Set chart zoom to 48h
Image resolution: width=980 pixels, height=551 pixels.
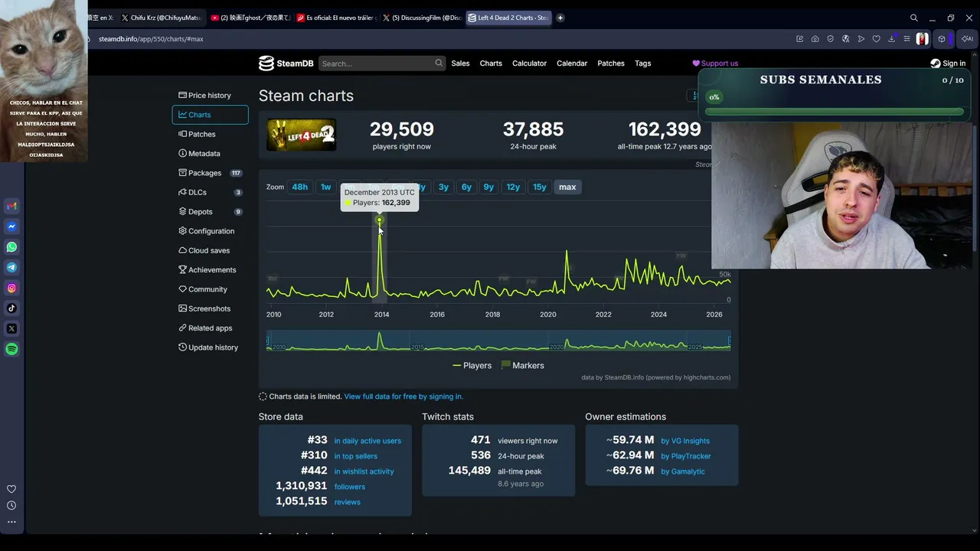point(300,187)
